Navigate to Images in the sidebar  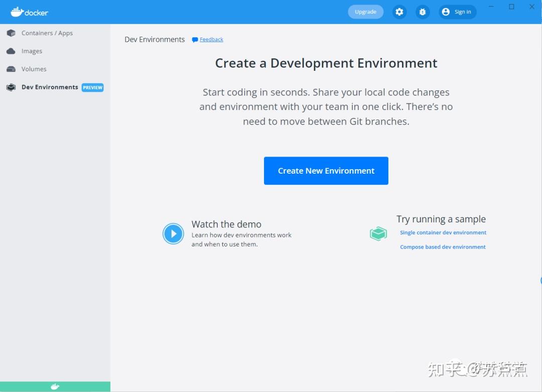tap(33, 51)
